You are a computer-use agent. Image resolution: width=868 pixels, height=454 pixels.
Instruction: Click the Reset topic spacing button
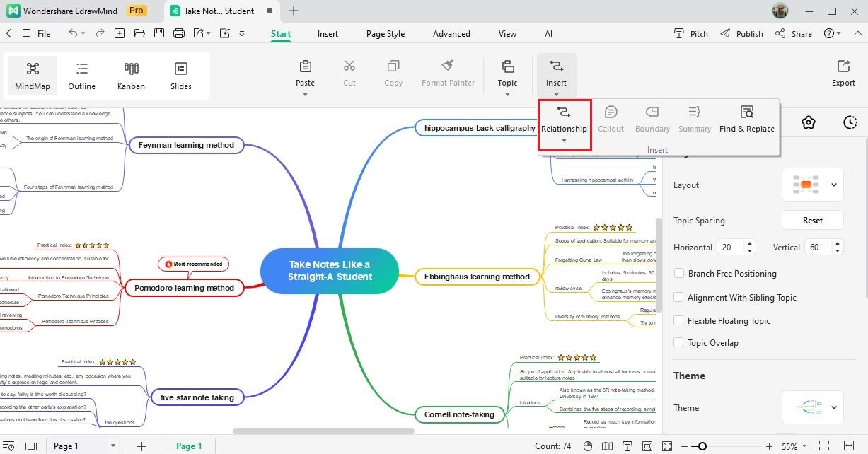[x=812, y=220]
